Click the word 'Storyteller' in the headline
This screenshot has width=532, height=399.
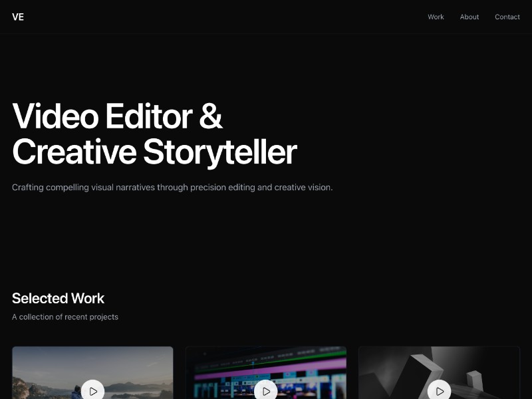coord(219,152)
